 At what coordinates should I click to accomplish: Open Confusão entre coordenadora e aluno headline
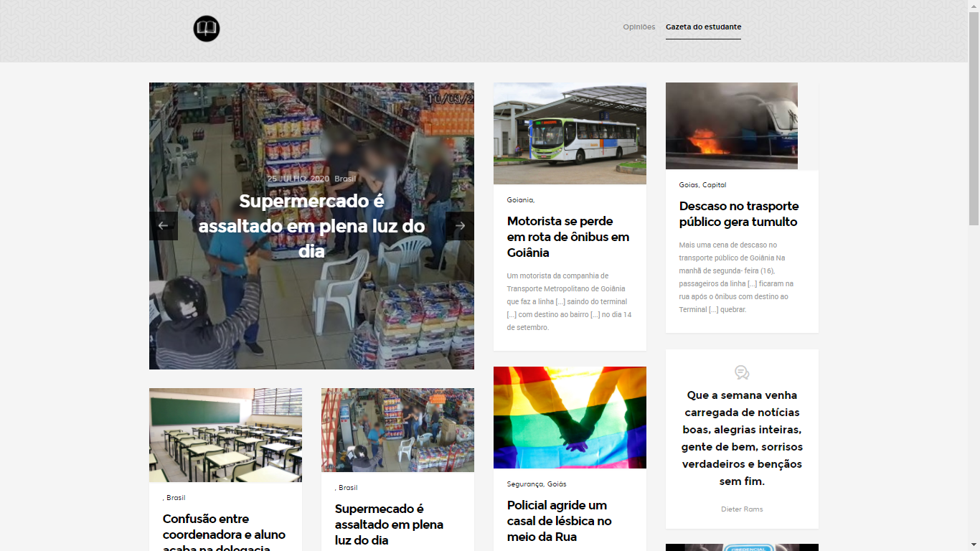pos(224,534)
